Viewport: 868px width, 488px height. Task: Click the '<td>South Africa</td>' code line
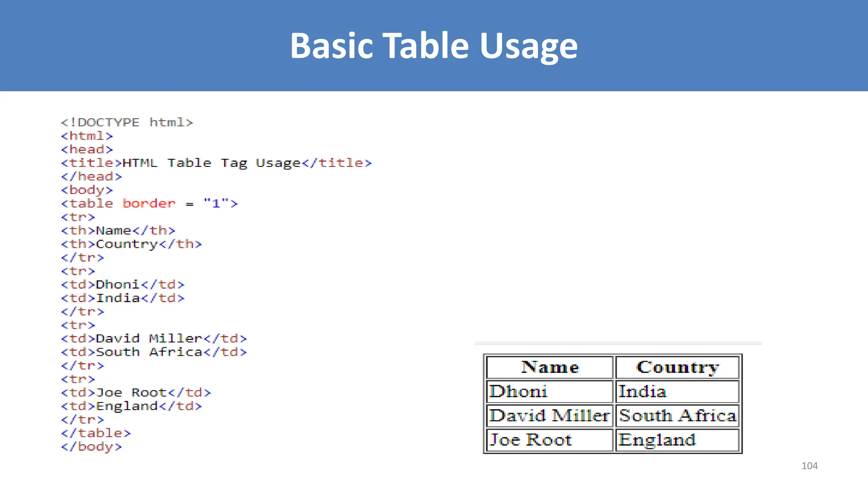[154, 352]
